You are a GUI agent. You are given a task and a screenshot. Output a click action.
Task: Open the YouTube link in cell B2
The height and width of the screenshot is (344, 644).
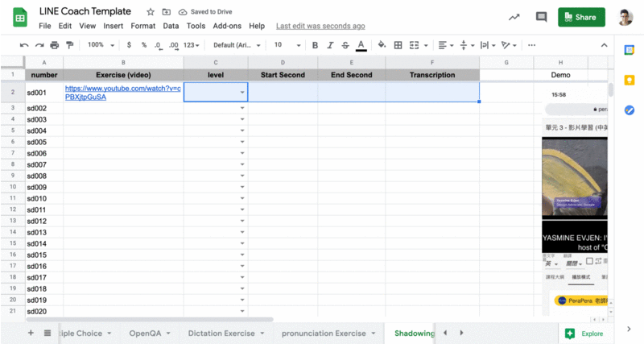click(x=123, y=93)
